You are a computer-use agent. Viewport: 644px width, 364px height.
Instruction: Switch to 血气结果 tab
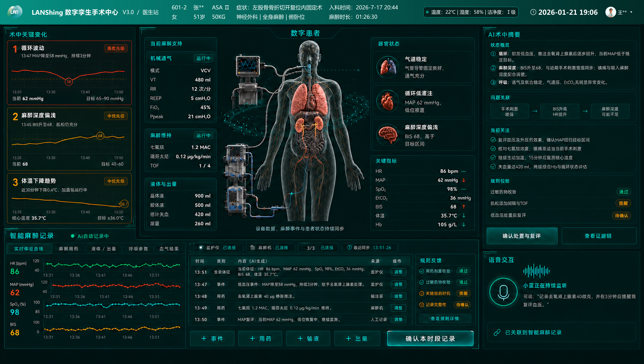(169, 249)
